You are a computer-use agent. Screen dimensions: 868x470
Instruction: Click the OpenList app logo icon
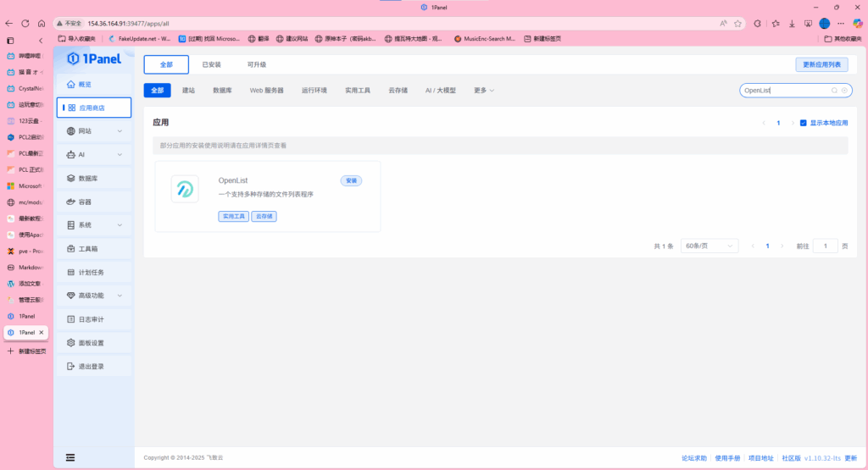184,190
